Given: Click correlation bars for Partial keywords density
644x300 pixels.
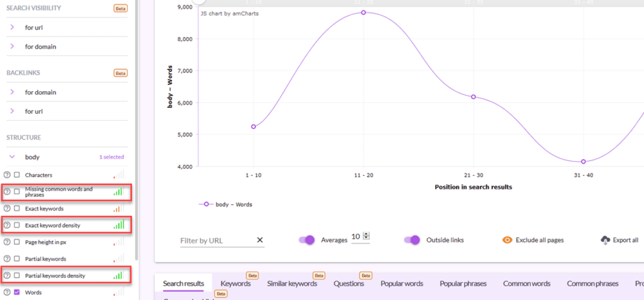Looking at the screenshot, I should point(118,274).
